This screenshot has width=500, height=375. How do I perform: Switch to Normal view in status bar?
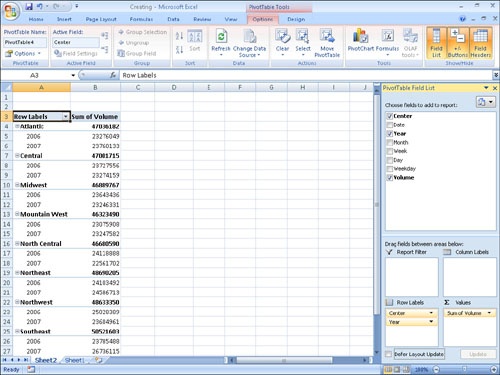pos(388,369)
